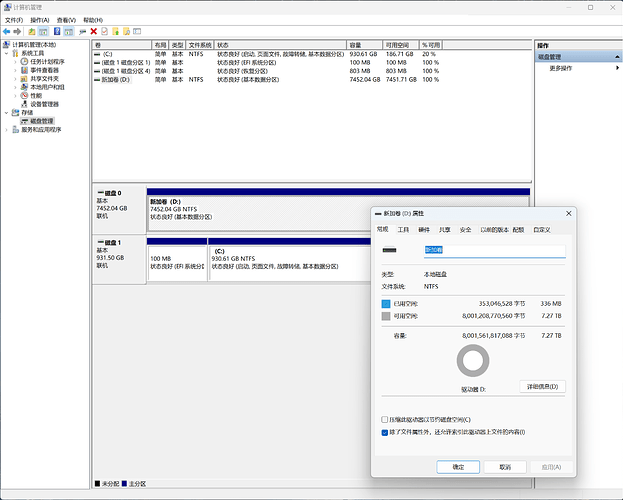Click the 新加卷 volume name input field
This screenshot has width=623, height=500.
pos(494,250)
